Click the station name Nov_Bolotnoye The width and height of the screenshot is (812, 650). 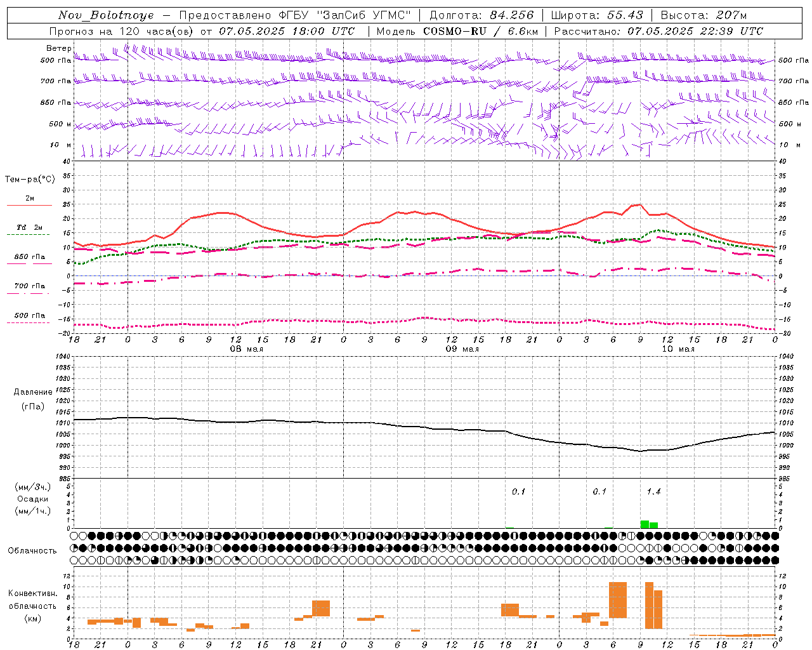pyautogui.click(x=106, y=15)
